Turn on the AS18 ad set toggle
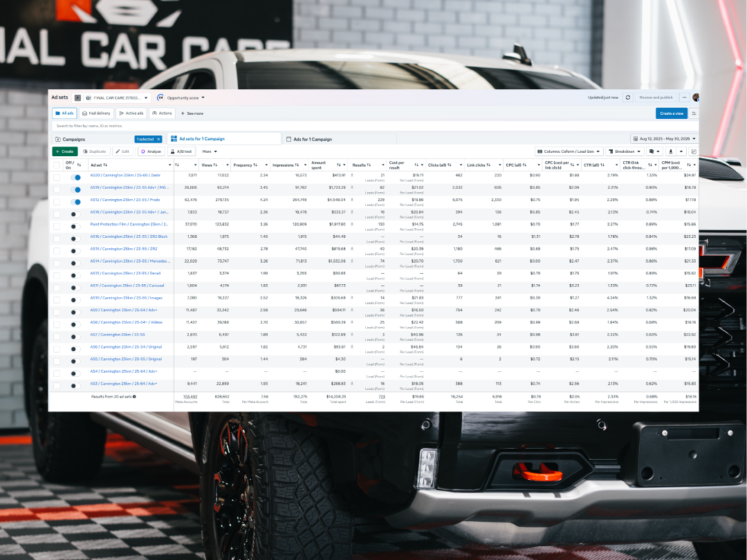 click(76, 214)
